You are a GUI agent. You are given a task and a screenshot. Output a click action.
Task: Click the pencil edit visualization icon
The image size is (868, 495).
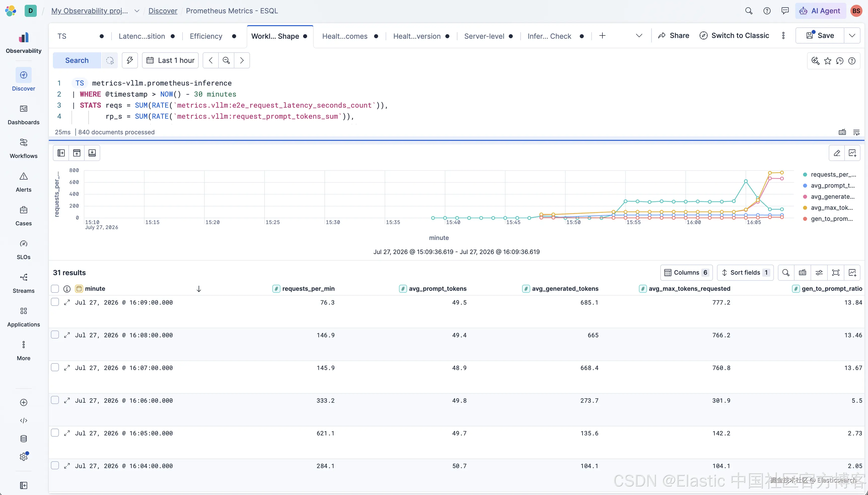click(837, 153)
